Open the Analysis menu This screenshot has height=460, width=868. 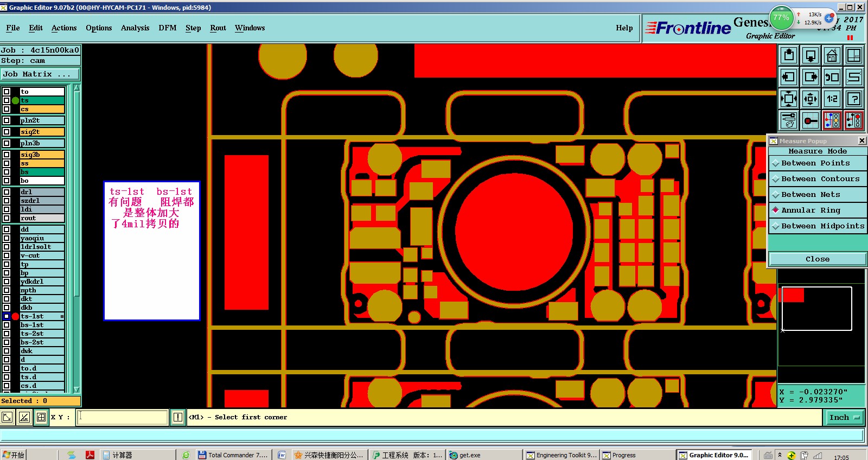coord(135,28)
